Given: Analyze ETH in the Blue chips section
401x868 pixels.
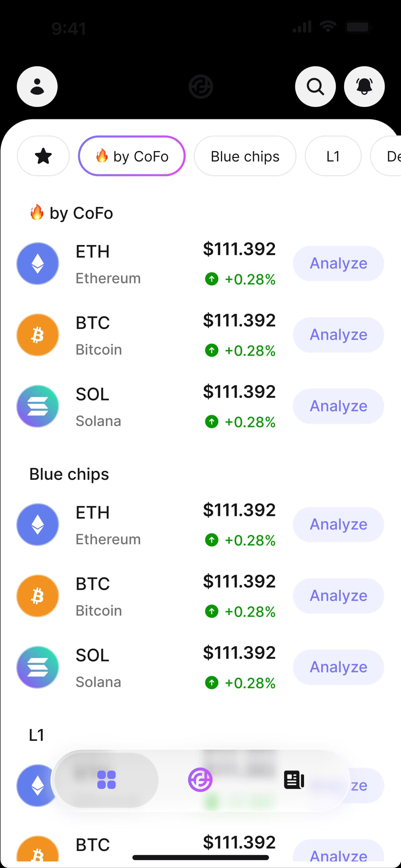Looking at the screenshot, I should (x=338, y=524).
